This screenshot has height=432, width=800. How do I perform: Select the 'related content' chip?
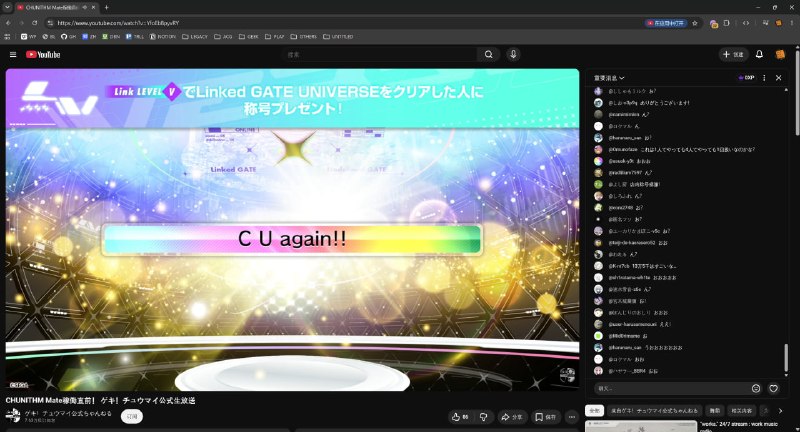741,410
